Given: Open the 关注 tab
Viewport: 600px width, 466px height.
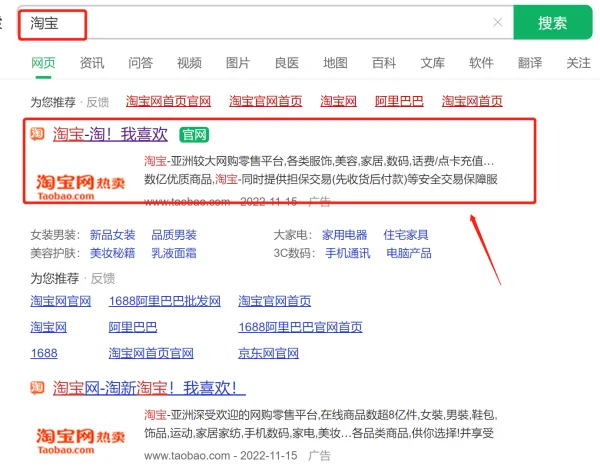Looking at the screenshot, I should (578, 63).
